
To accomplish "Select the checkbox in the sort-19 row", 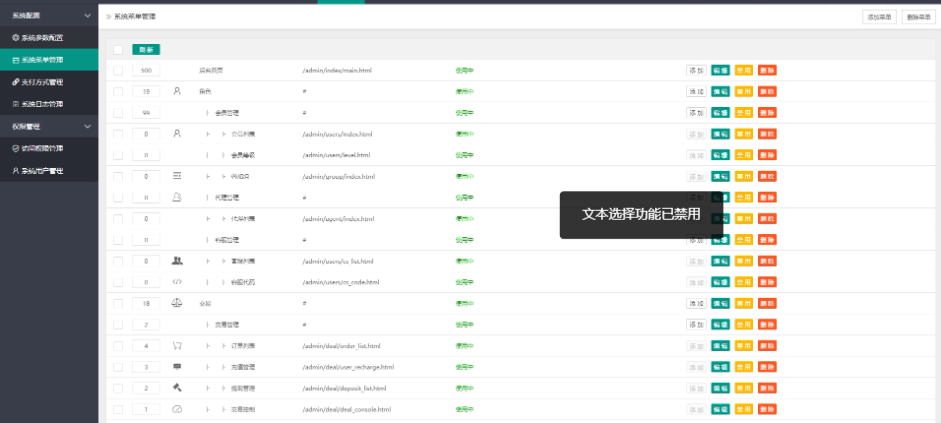I will (118, 92).
